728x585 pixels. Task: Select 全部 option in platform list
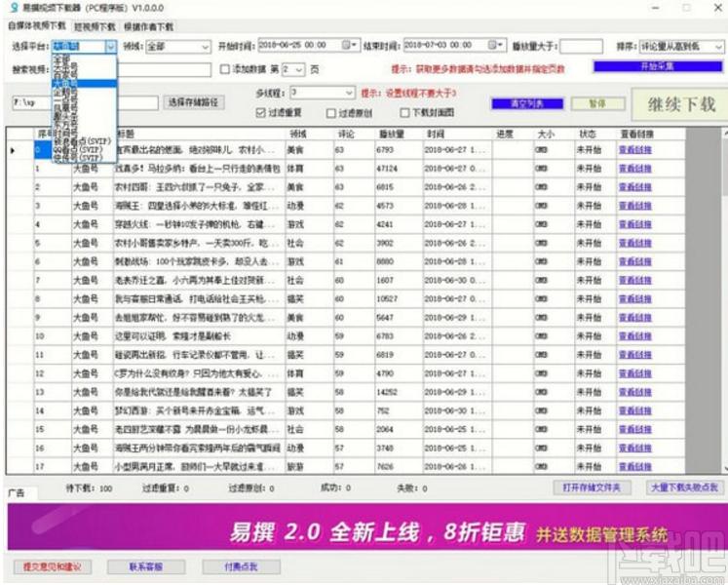84,59
